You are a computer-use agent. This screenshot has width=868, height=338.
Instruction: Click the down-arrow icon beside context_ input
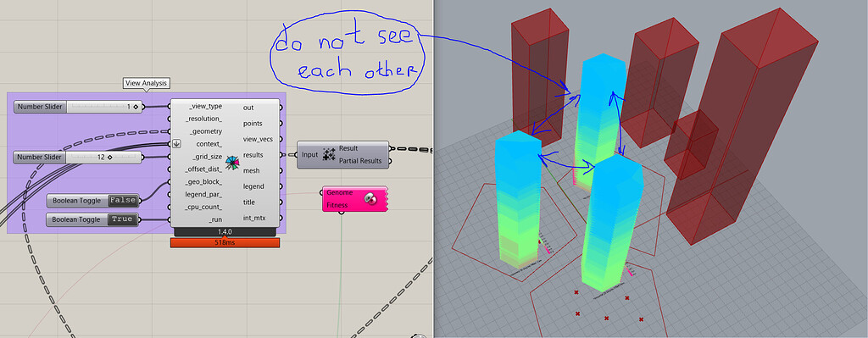coord(176,144)
